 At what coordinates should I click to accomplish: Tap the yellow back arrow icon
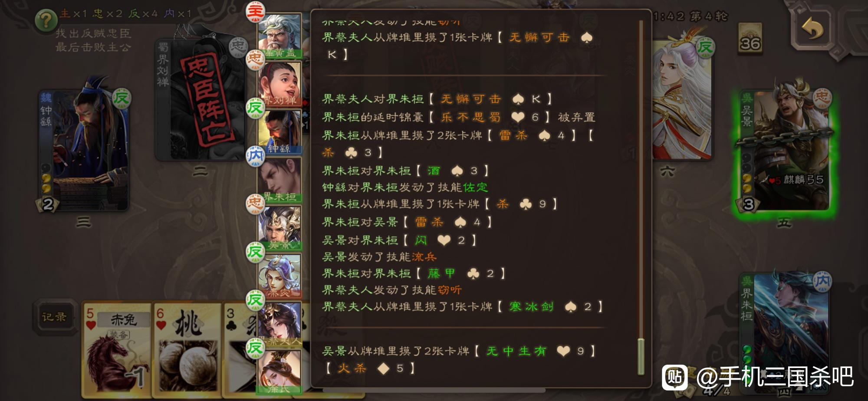812,30
